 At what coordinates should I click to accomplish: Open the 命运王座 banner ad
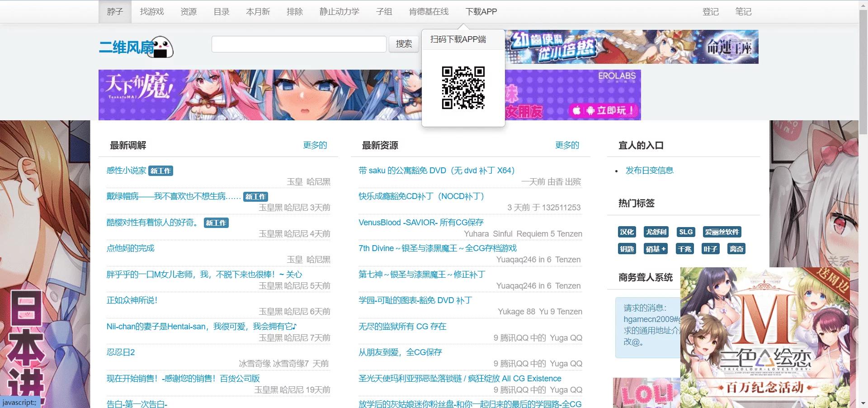(x=632, y=47)
